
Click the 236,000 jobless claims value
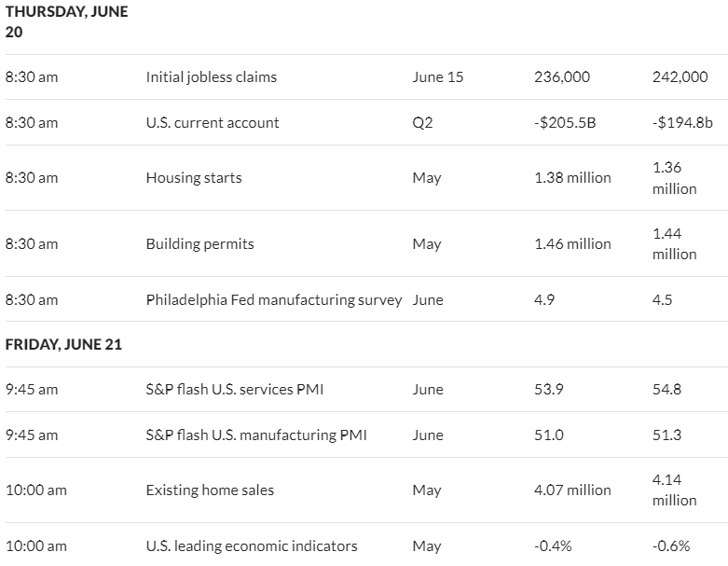tap(562, 77)
